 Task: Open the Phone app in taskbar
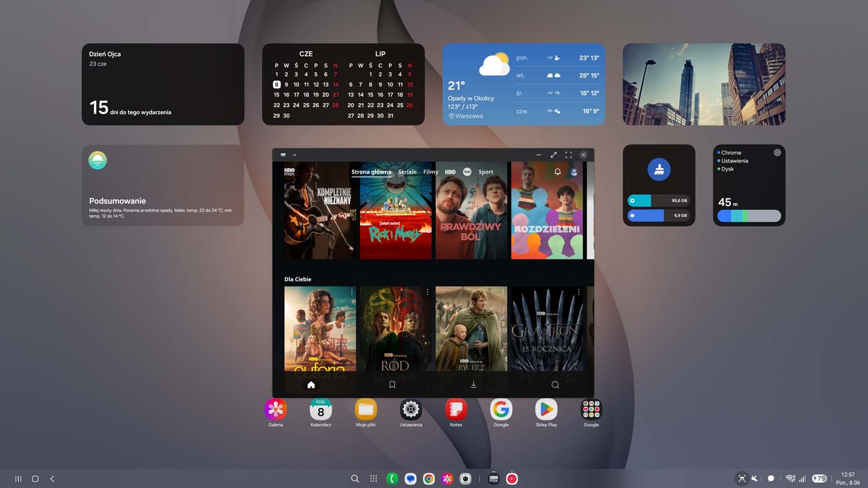tap(392, 479)
